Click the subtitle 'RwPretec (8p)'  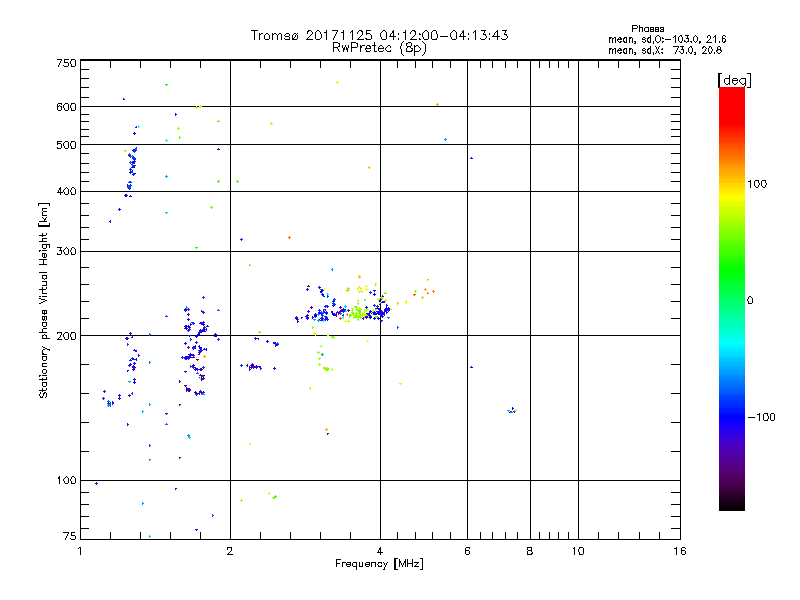pyautogui.click(x=379, y=48)
